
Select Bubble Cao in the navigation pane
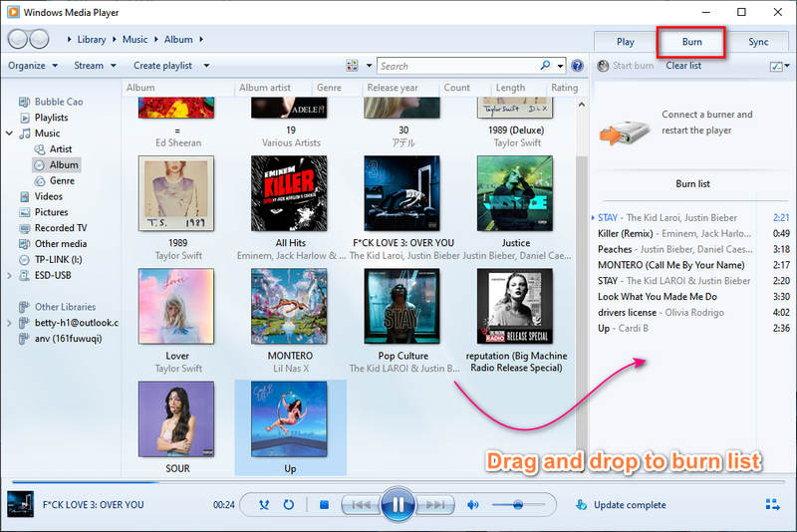point(59,102)
